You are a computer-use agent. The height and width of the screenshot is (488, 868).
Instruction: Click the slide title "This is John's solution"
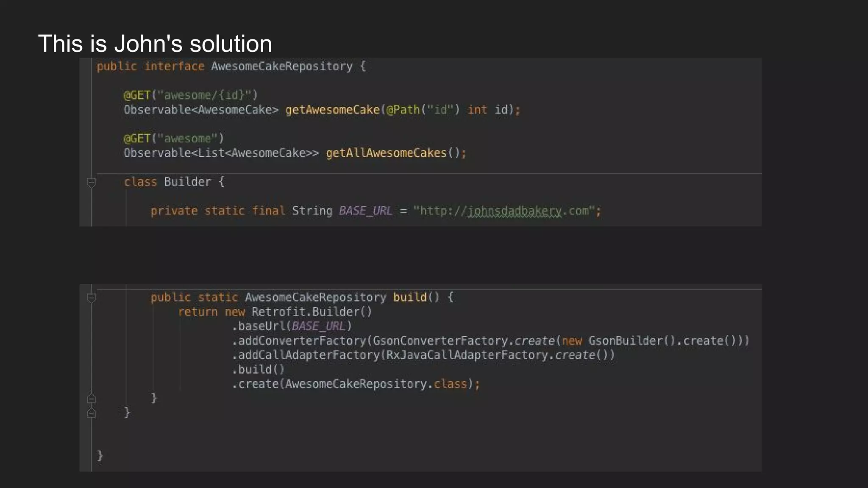[155, 44]
